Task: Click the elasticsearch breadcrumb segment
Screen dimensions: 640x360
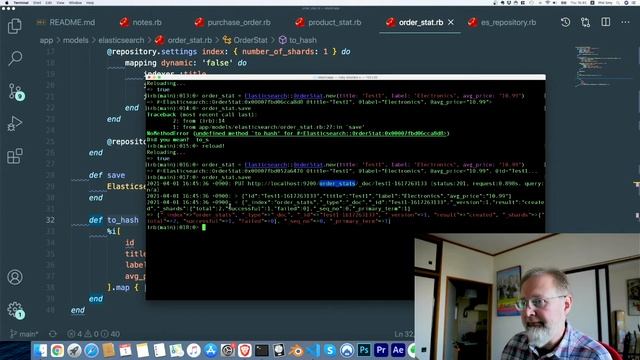Action: coord(121,40)
